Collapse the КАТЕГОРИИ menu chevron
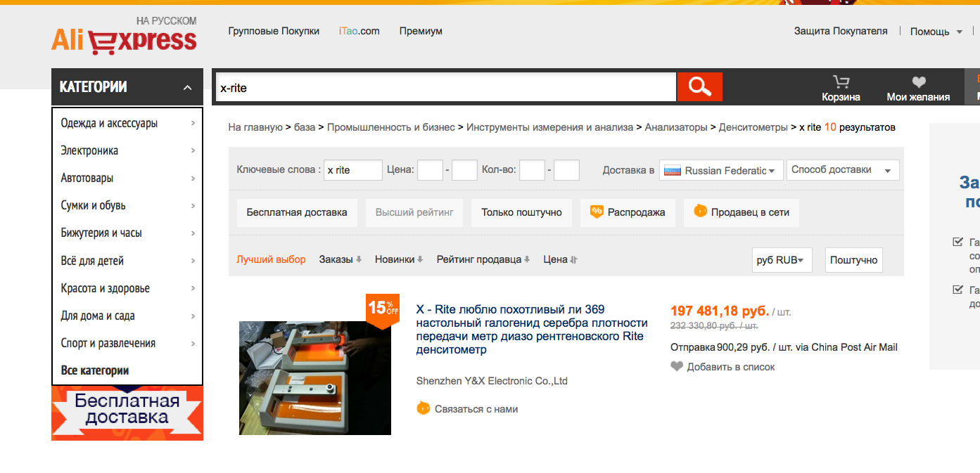The width and height of the screenshot is (980, 473). tap(187, 87)
